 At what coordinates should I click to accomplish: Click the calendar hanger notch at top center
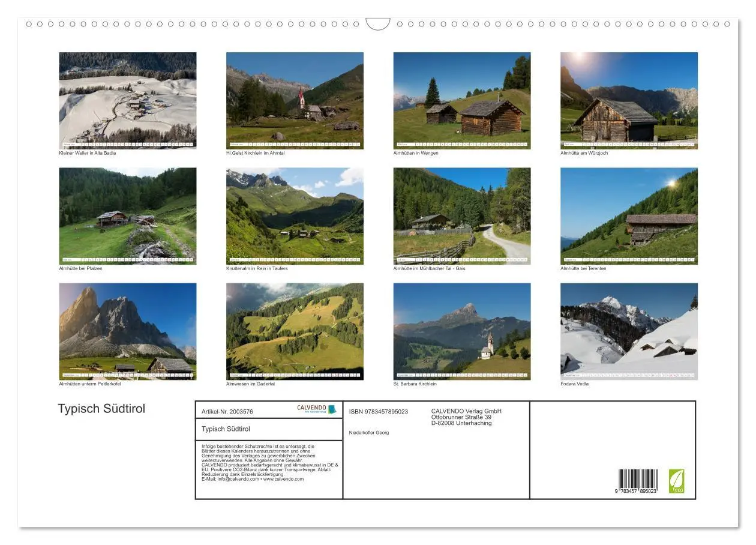(x=378, y=24)
